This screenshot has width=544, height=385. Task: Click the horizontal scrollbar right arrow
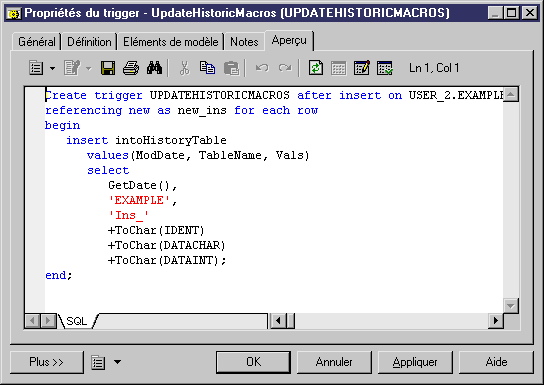[x=496, y=320]
